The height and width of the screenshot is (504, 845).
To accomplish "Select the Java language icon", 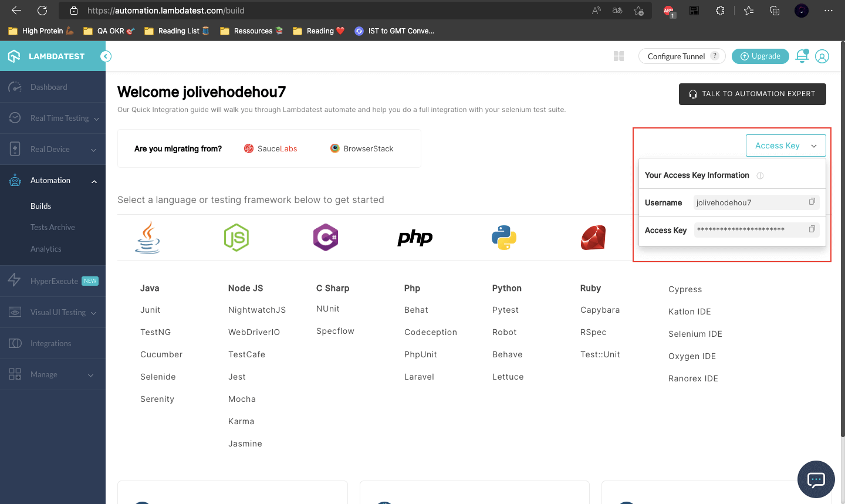I will [x=147, y=237].
